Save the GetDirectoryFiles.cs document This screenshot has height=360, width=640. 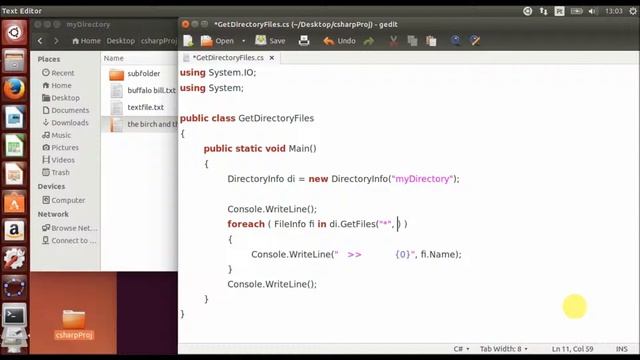tap(270, 41)
